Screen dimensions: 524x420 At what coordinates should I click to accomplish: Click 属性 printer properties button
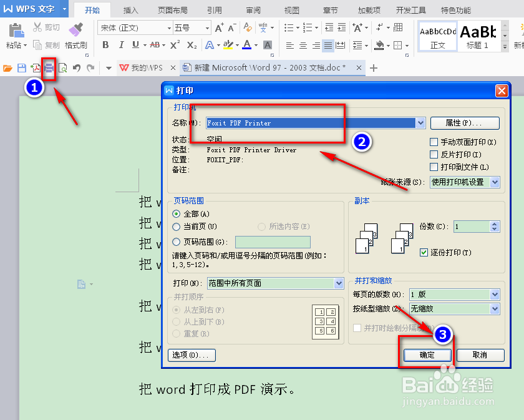click(465, 123)
